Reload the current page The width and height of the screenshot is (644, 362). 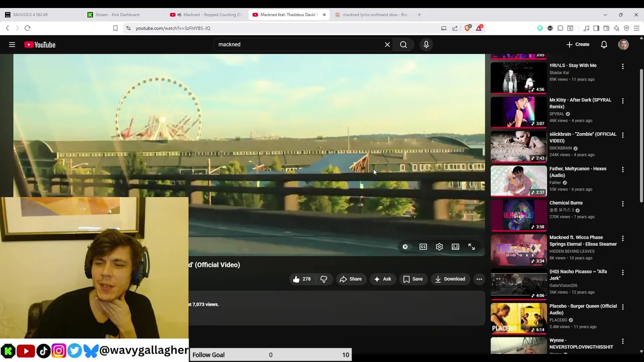[x=27, y=28]
